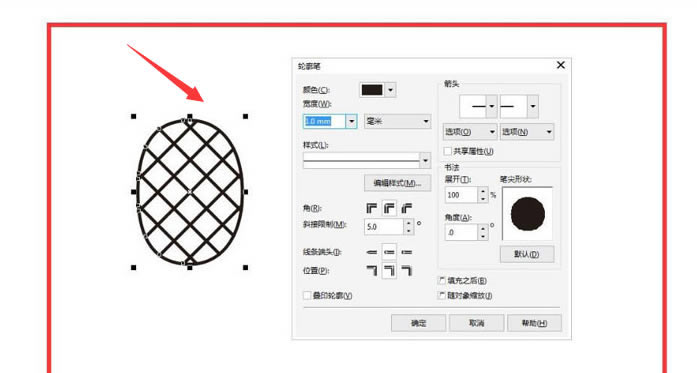The height and width of the screenshot is (373, 697).
Task: Select the round corner icon next to 角(R)
Action: [389, 208]
